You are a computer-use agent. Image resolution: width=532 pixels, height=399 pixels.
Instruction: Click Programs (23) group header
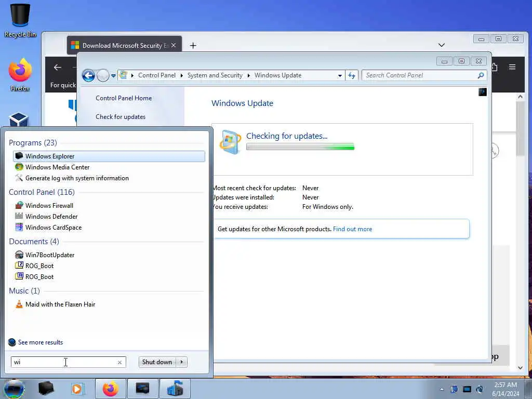click(x=33, y=142)
